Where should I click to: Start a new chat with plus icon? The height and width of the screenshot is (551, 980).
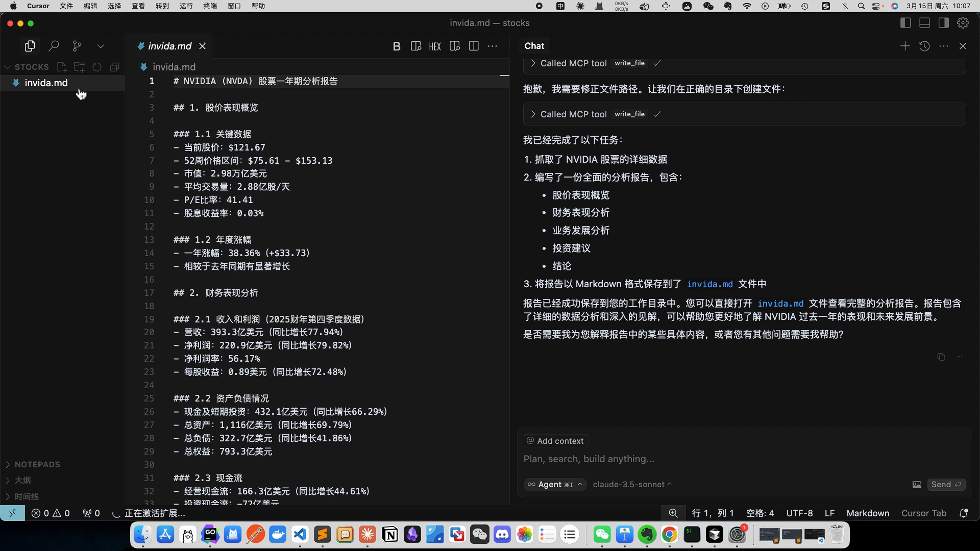[905, 46]
